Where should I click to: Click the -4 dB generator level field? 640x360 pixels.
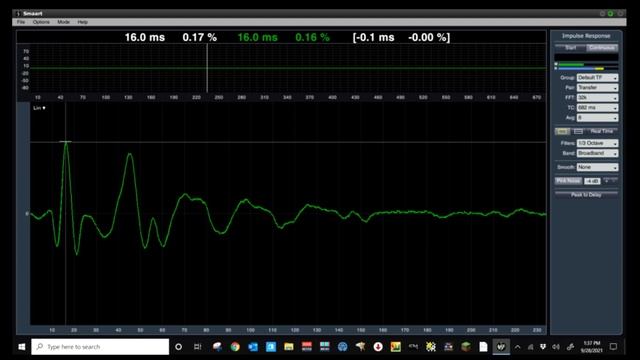pyautogui.click(x=592, y=181)
